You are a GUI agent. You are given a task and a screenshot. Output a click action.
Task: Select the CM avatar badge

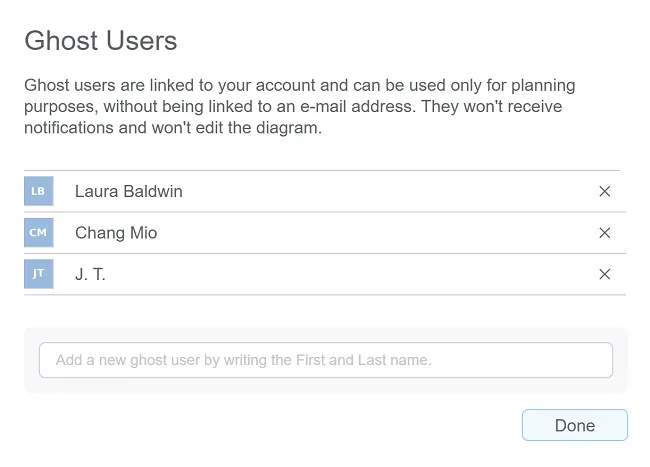[x=38, y=233]
